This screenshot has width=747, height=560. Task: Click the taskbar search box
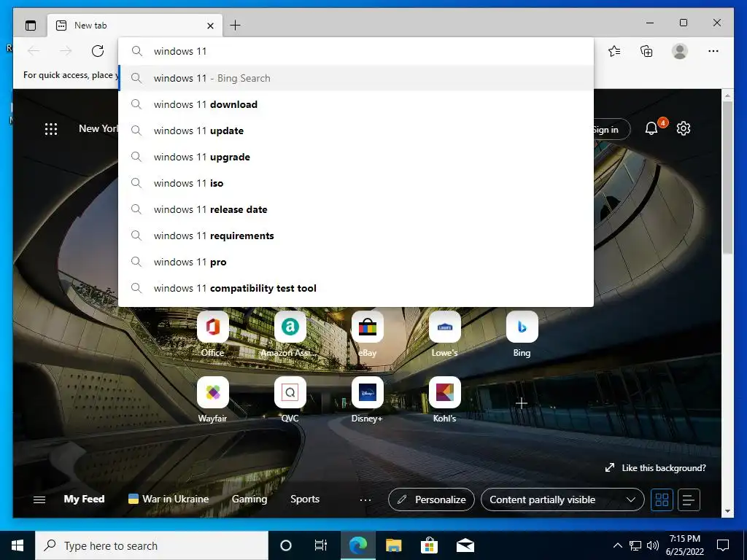point(152,545)
